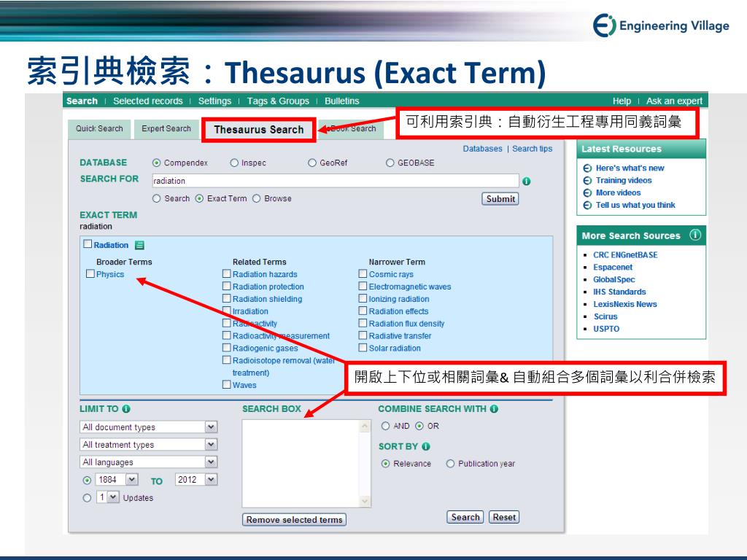Image resolution: width=747 pixels, height=560 pixels.
Task: Select the AND combine radio button
Action: (385, 426)
